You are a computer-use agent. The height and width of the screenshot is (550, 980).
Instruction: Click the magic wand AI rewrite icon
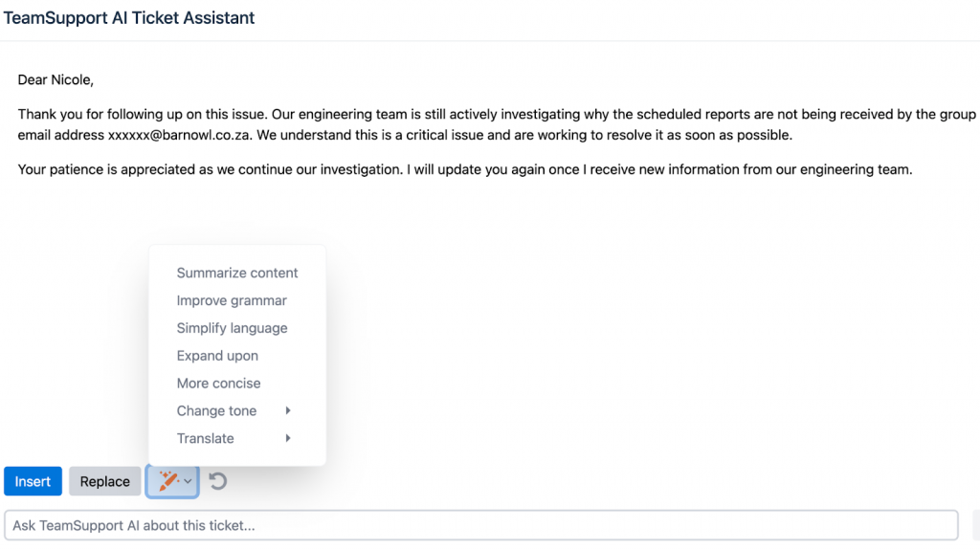tap(167, 481)
